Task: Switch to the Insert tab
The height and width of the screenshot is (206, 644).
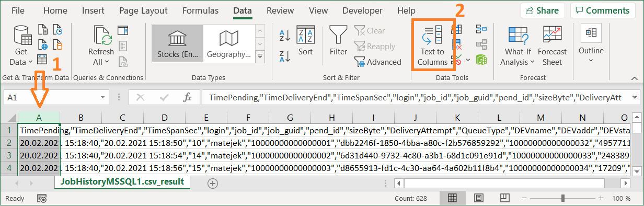Action: click(x=93, y=10)
